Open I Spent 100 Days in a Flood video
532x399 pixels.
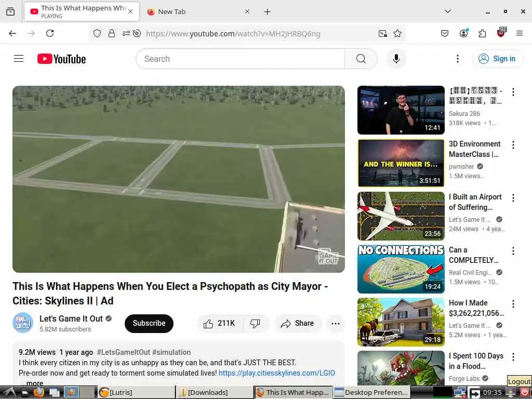point(401,368)
